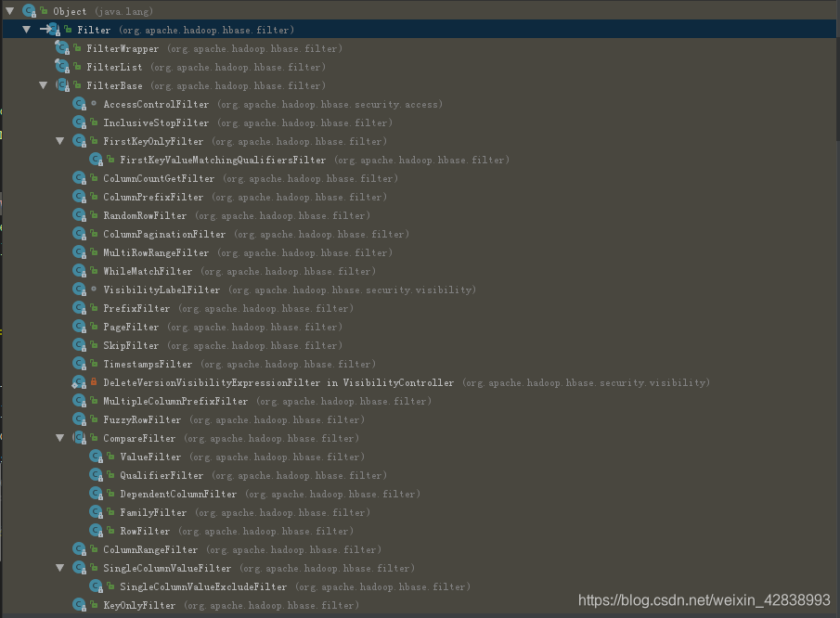The height and width of the screenshot is (618, 840).
Task: Select the PrefixFilter entry
Action: 228,308
